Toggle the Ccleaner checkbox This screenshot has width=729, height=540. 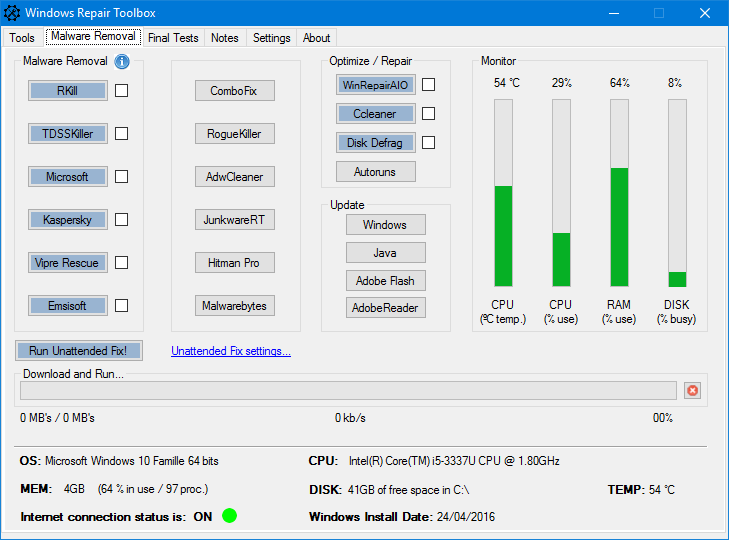(x=428, y=113)
